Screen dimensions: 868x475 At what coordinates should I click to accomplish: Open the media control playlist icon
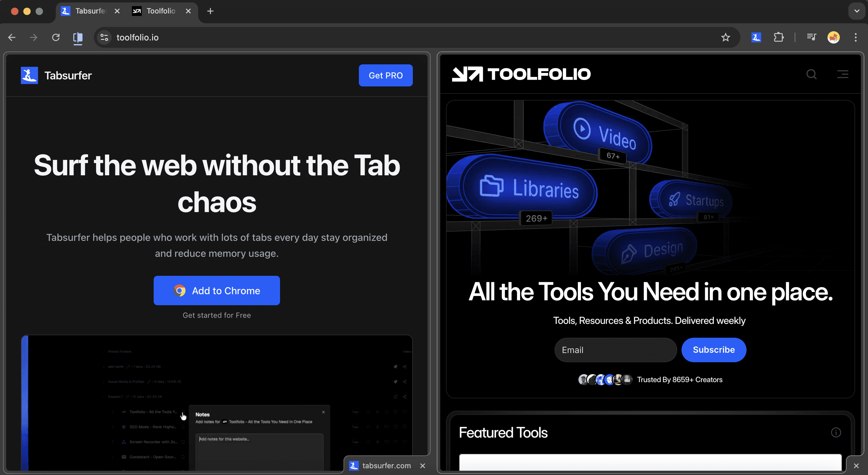coord(811,37)
